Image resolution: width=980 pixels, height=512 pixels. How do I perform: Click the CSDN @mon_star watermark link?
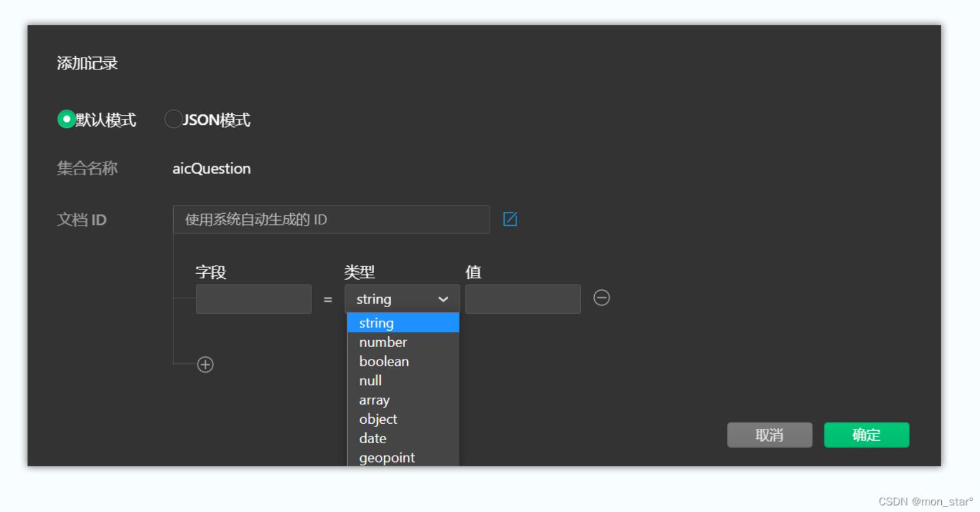926,501
